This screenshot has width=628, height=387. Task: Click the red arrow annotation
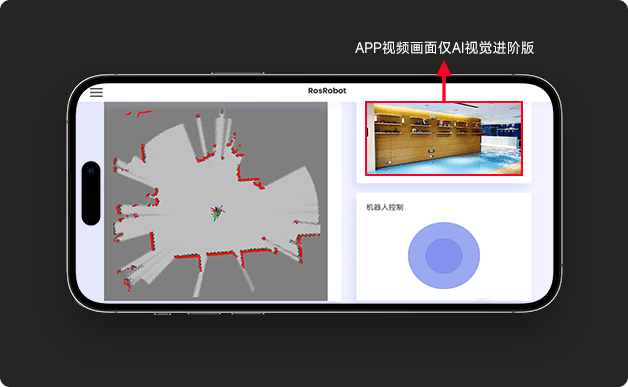[444, 80]
